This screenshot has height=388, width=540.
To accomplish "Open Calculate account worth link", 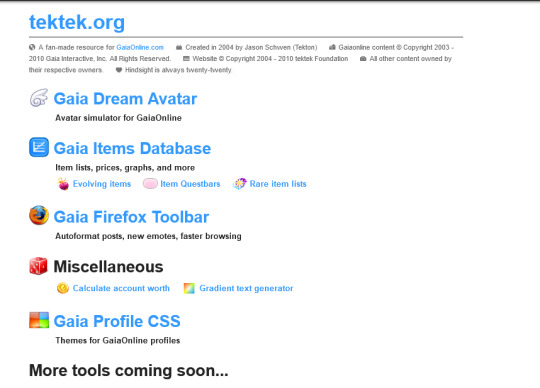I will coord(121,288).
